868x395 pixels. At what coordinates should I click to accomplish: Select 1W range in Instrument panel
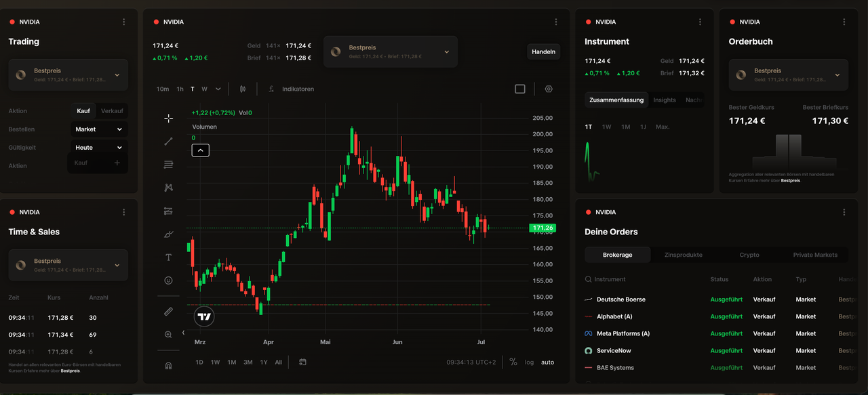coord(607,127)
